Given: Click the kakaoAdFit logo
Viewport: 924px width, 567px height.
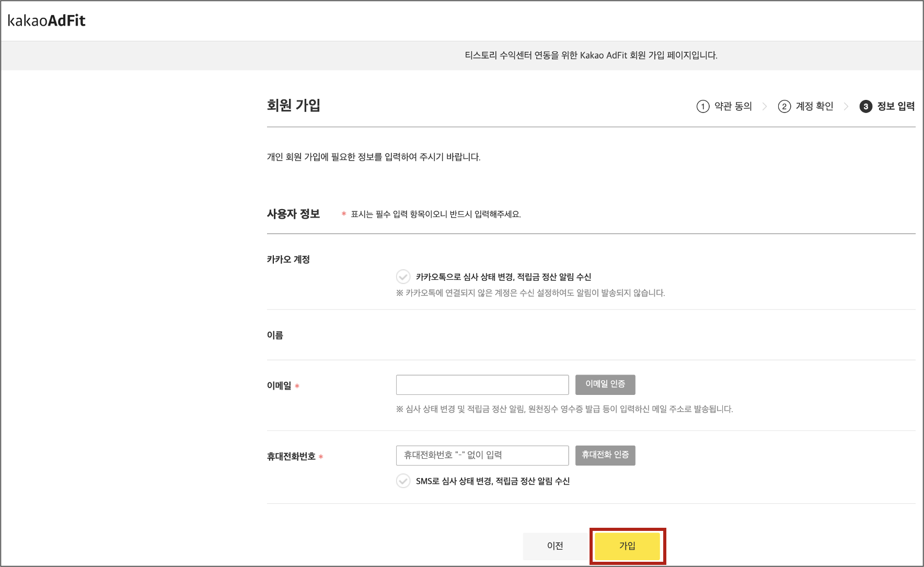Looking at the screenshot, I should coord(47,20).
